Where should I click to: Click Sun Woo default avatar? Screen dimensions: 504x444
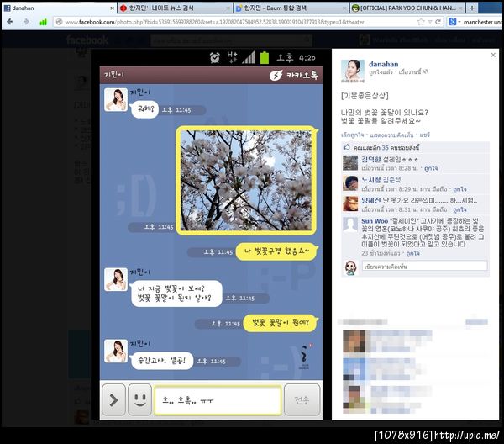tap(350, 225)
